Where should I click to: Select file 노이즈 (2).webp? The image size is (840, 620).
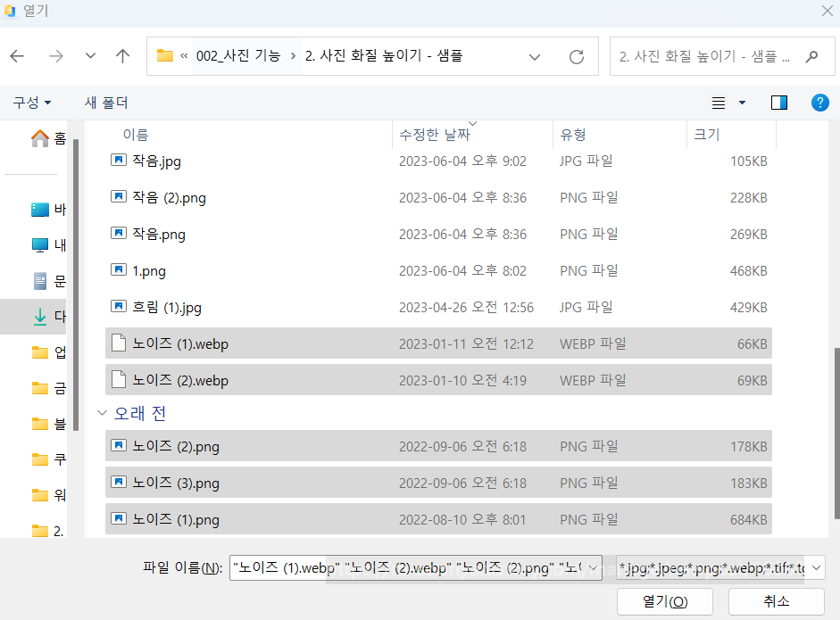point(438,380)
